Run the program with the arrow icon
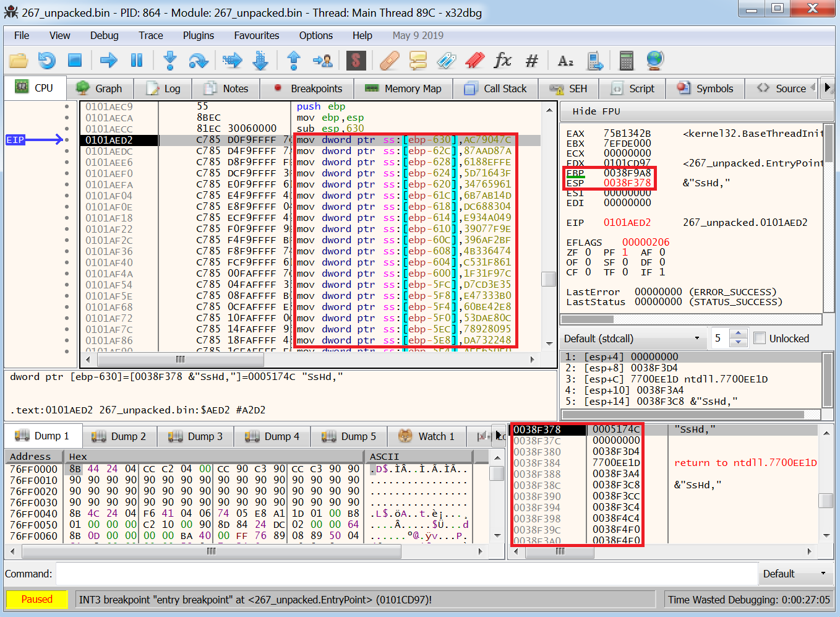This screenshot has width=840, height=617. 108,61
